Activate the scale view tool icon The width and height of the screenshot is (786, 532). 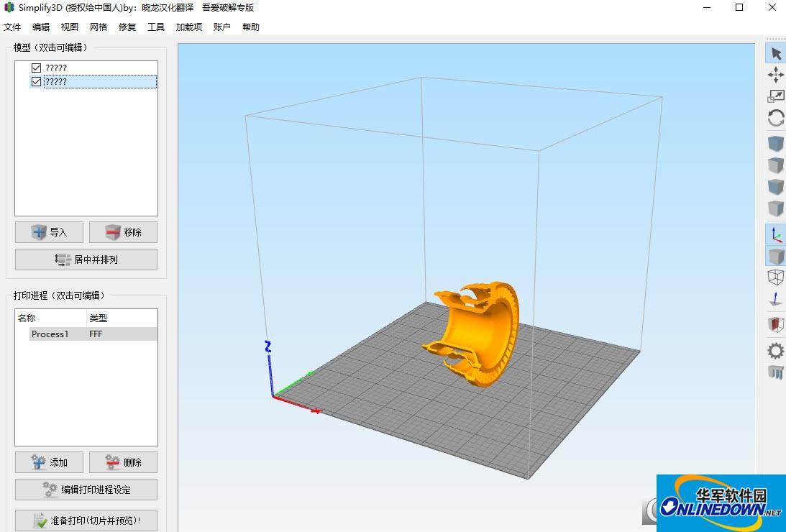point(775,96)
